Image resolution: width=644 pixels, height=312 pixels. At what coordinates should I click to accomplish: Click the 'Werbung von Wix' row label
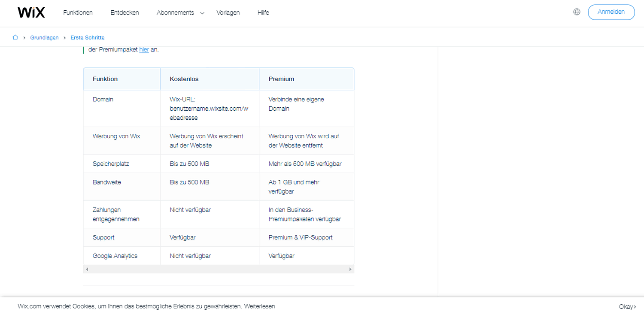116,136
